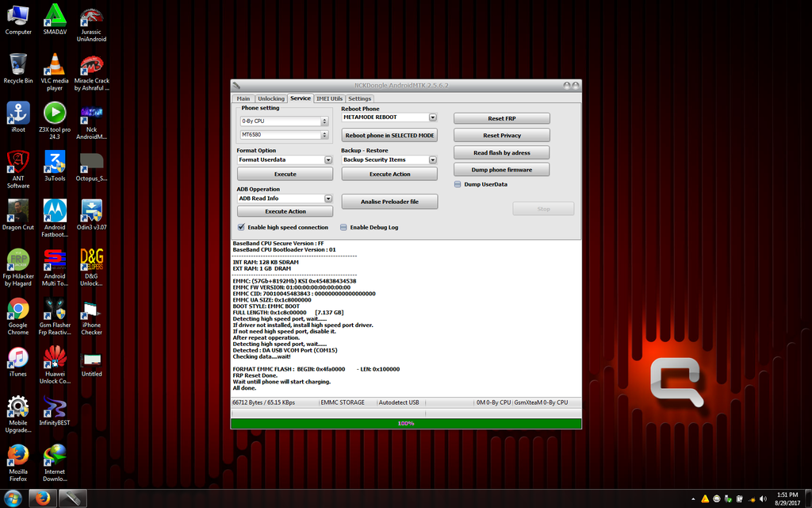The height and width of the screenshot is (508, 812).
Task: Launch Android Fastboot shortcut
Action: pyautogui.click(x=55, y=218)
